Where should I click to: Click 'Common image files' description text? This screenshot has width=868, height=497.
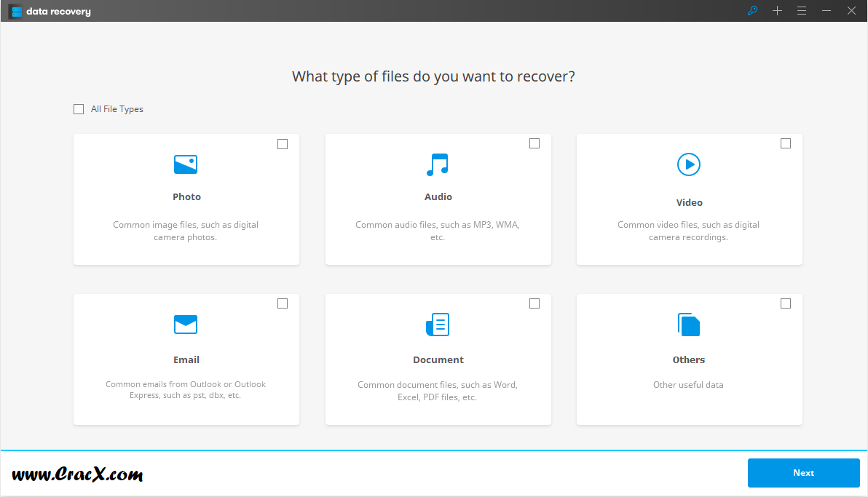point(186,231)
